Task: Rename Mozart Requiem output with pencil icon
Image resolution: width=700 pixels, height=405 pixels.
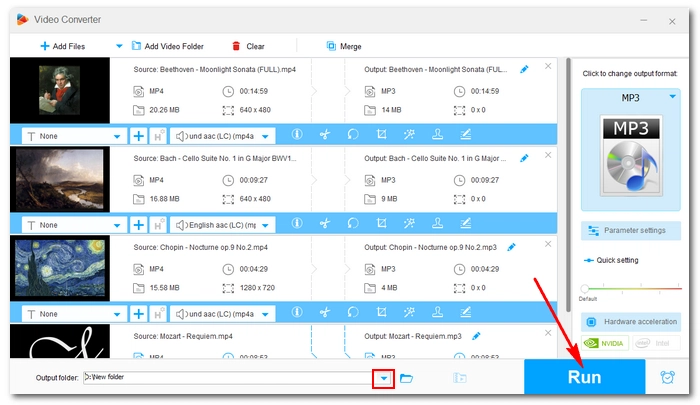Action: click(476, 336)
